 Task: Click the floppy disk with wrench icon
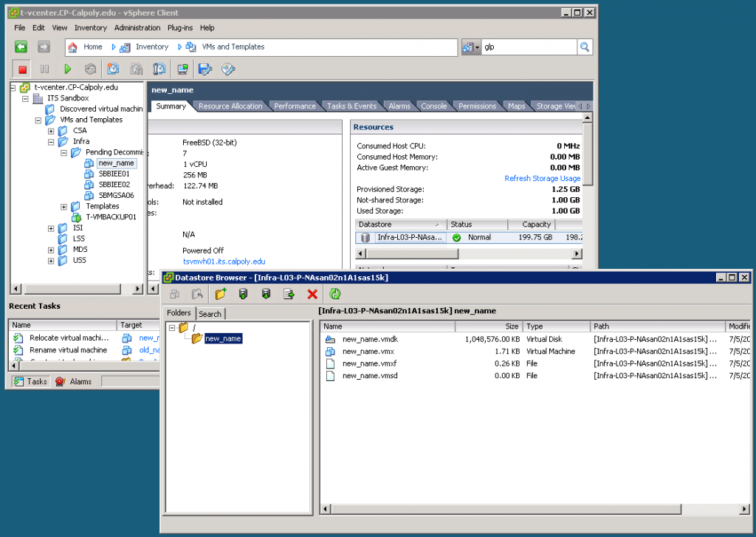click(205, 69)
